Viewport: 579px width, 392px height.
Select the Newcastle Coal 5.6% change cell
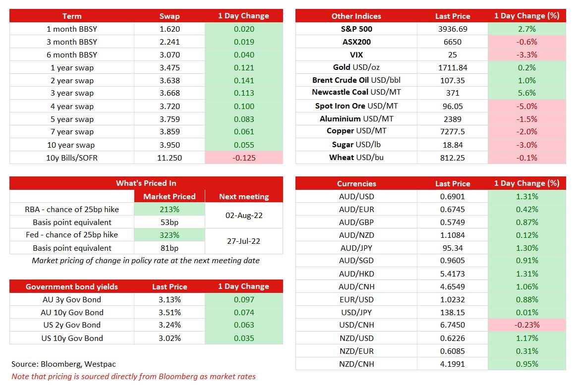(x=527, y=93)
